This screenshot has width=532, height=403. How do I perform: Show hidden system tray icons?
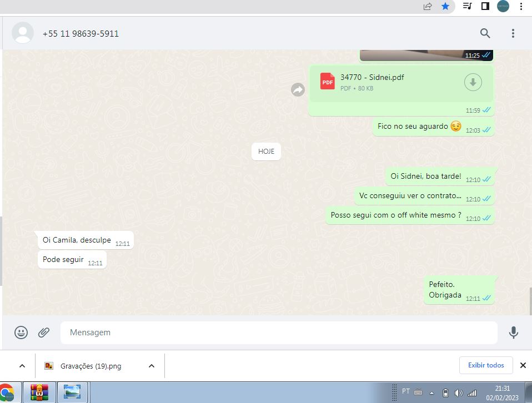click(431, 393)
